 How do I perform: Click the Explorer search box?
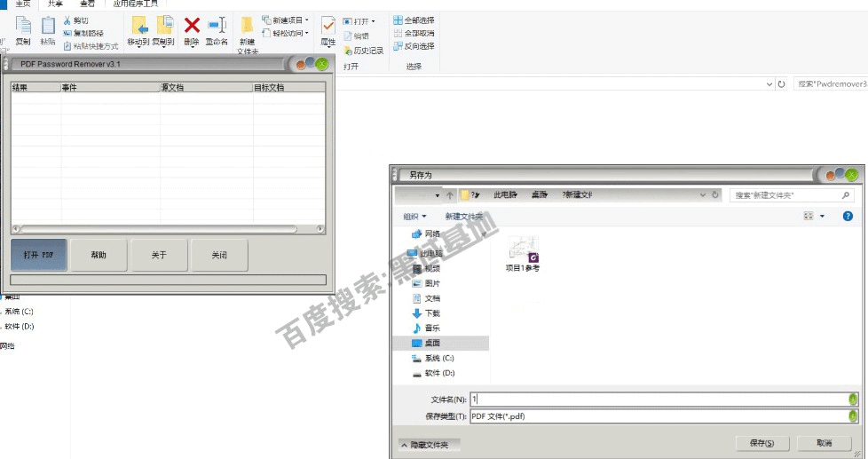pyautogui.click(x=831, y=84)
